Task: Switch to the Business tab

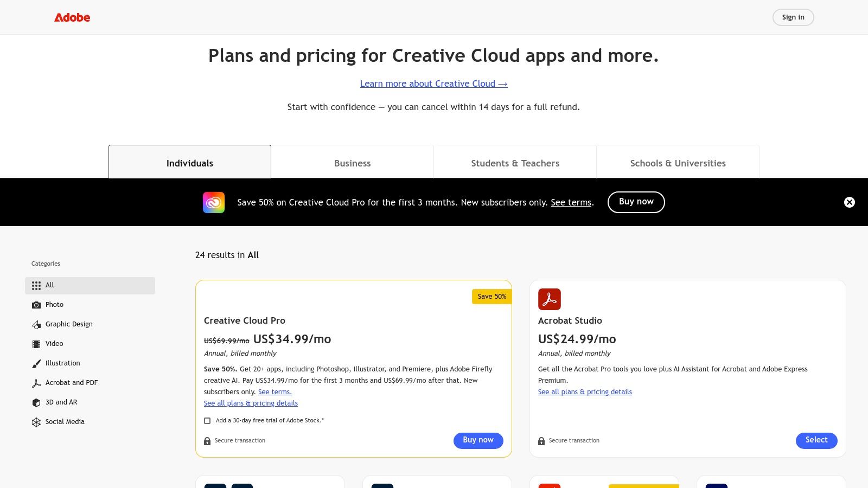Action: click(352, 163)
